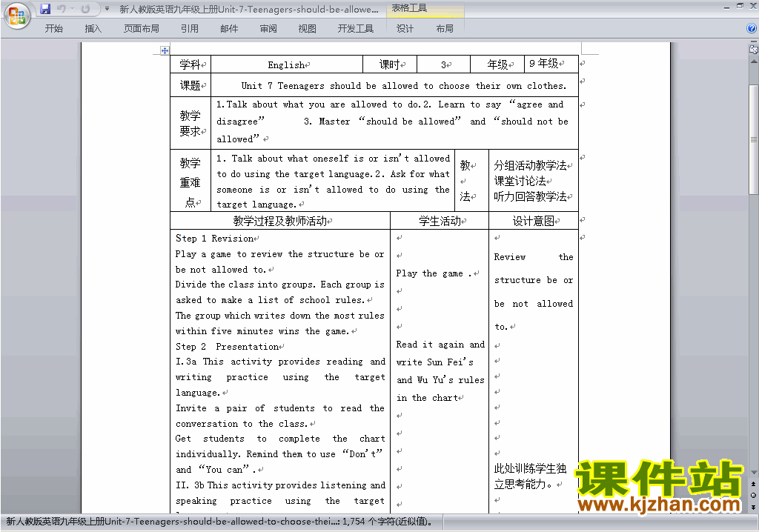Click the '1.Talk about what you are allowed' line

point(390,104)
